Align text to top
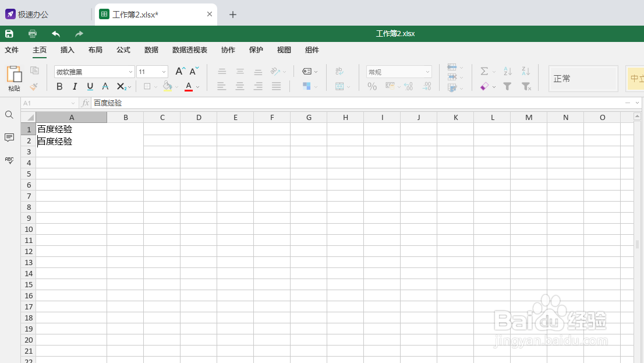The width and height of the screenshot is (644, 363). pos(222,71)
